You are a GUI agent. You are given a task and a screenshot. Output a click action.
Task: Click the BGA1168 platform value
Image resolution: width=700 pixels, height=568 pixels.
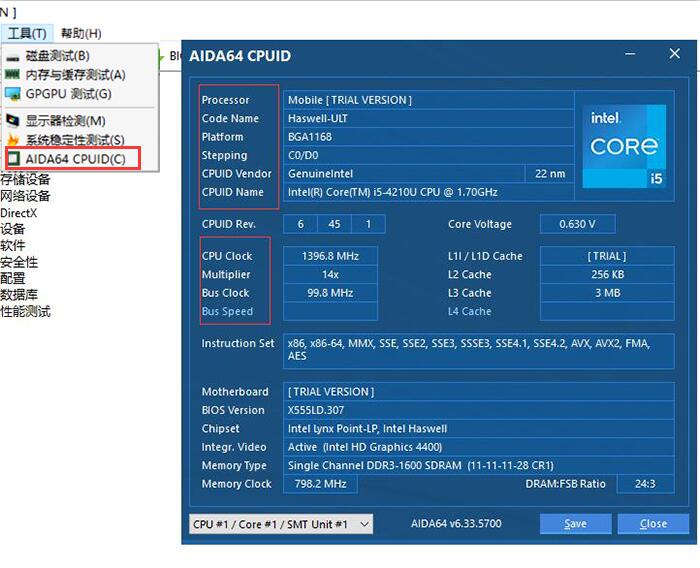point(429,137)
